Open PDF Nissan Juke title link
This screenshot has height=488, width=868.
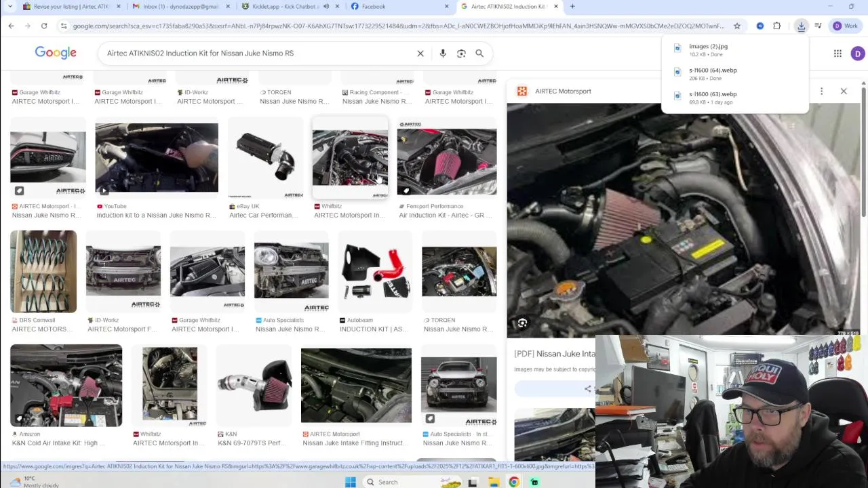click(555, 354)
